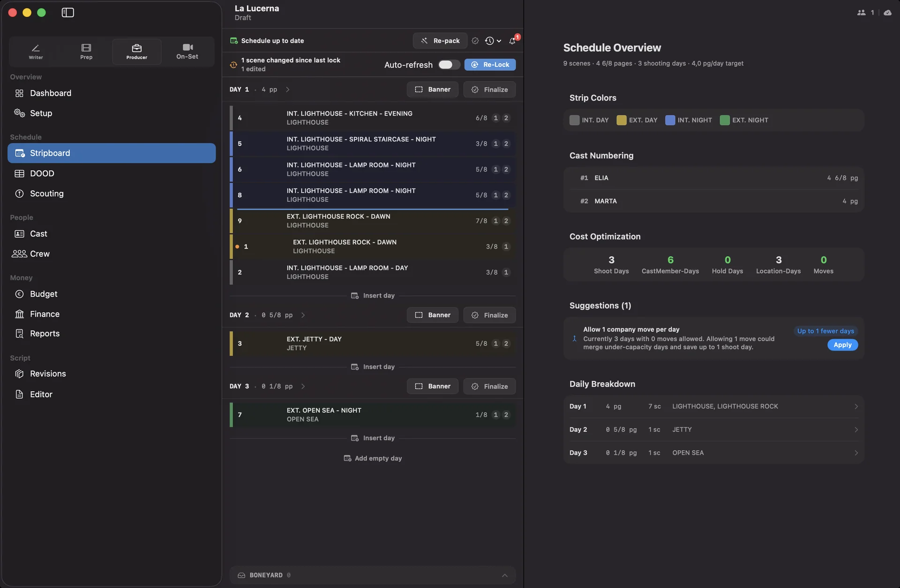Click the Budget euro icon
Screen dimensions: 900x588
tap(19, 294)
